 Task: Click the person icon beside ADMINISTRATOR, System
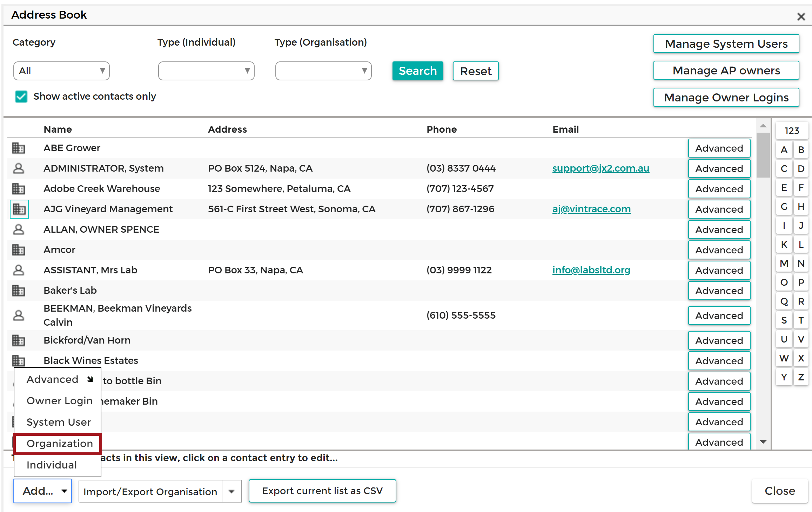click(19, 168)
